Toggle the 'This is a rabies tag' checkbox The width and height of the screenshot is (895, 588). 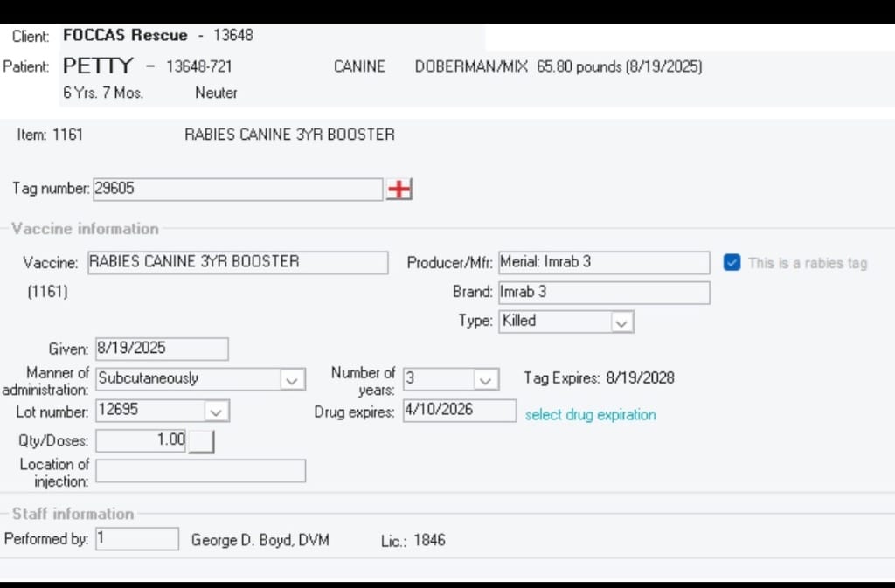(x=732, y=262)
